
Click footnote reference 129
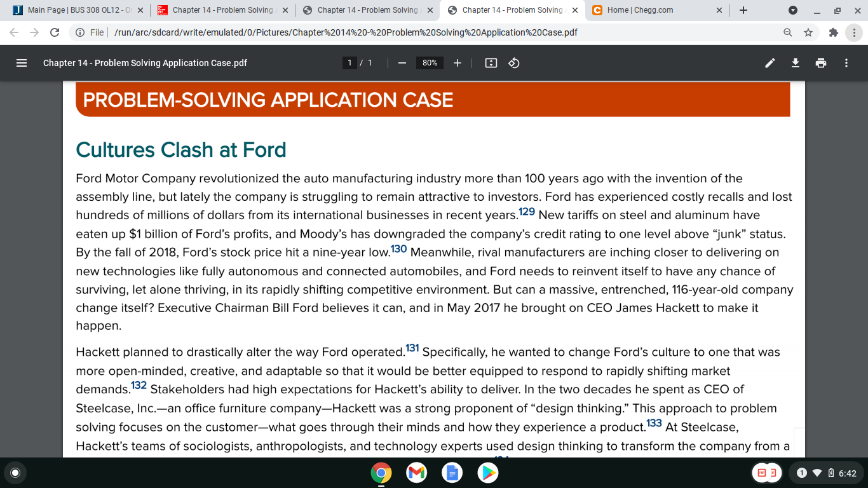click(x=527, y=212)
